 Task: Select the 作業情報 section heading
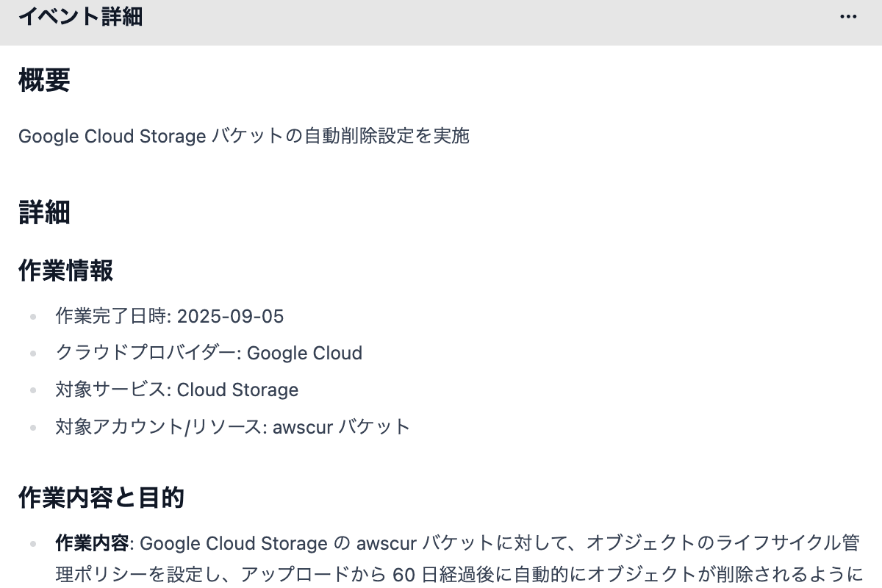click(65, 270)
